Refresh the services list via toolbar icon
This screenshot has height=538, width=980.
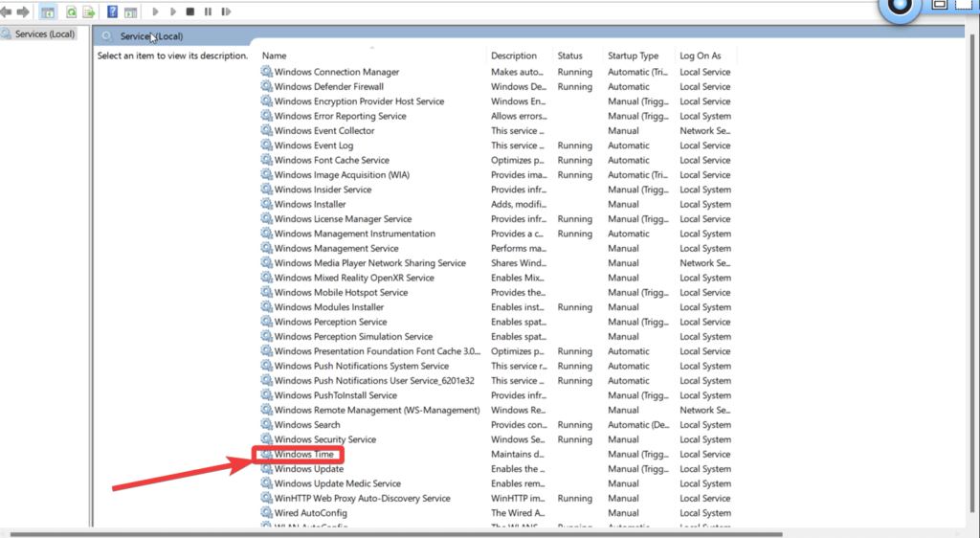click(71, 11)
